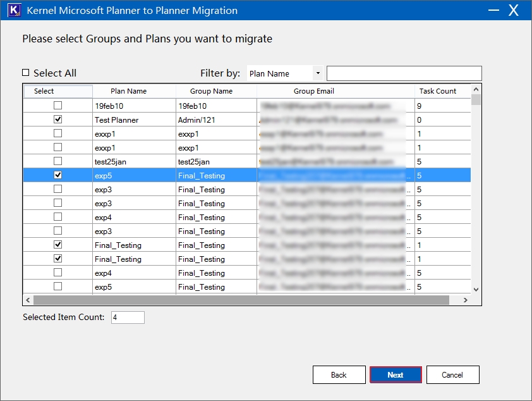
Task: Select the 19feb10 group name cell
Action: click(216, 106)
